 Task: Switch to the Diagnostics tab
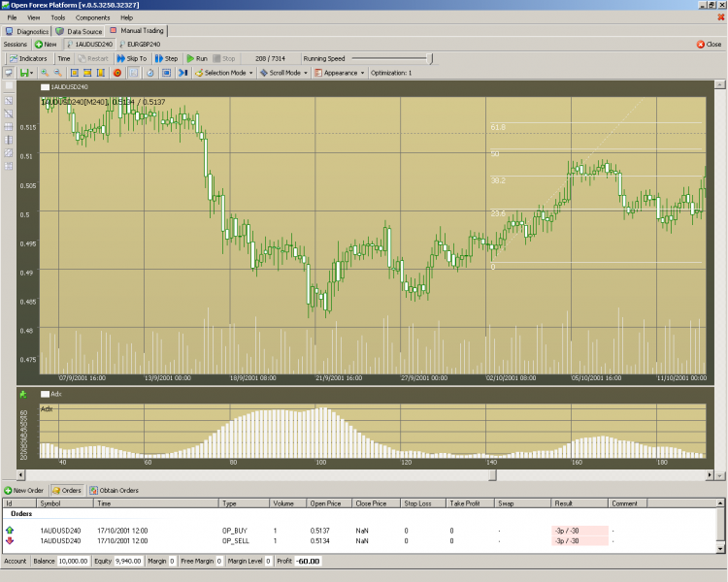click(27, 32)
